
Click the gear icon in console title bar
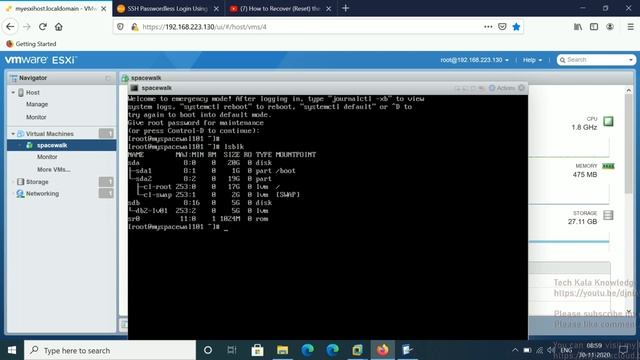tap(521, 88)
